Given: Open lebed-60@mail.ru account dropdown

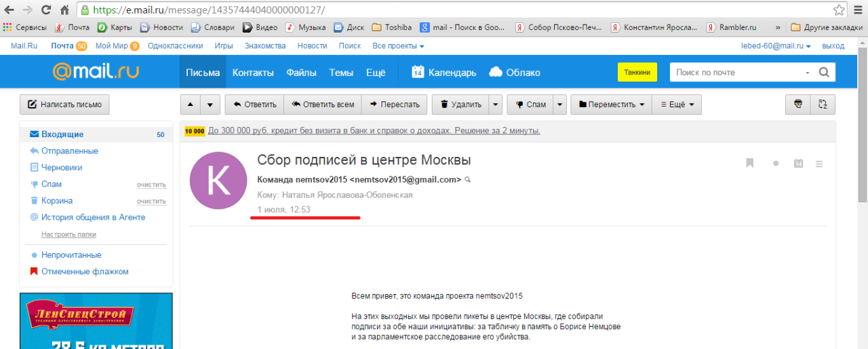Looking at the screenshot, I should (776, 46).
